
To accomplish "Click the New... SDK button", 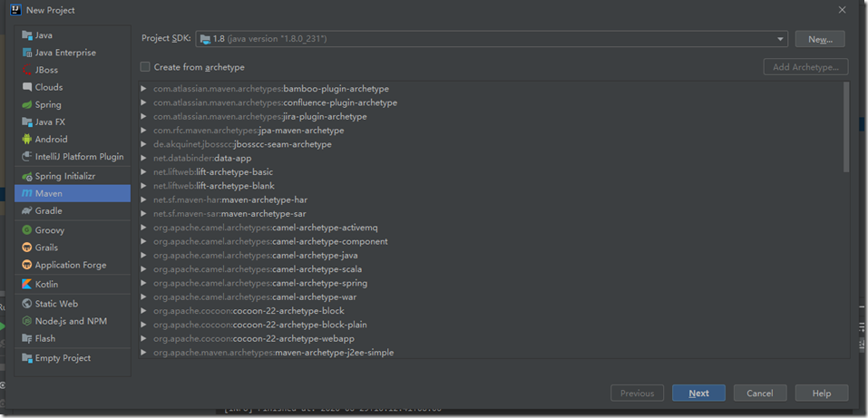I will [x=820, y=39].
